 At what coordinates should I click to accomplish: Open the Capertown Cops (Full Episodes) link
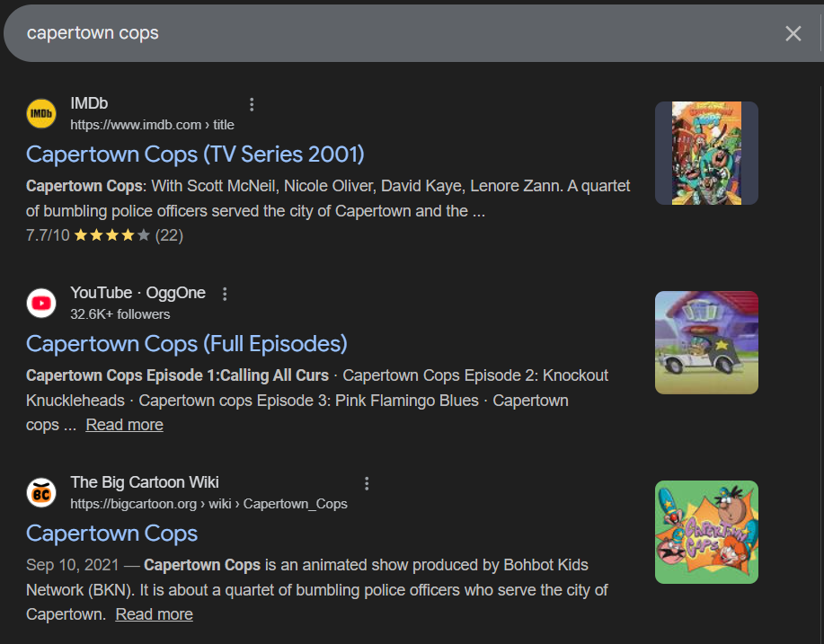coord(187,344)
